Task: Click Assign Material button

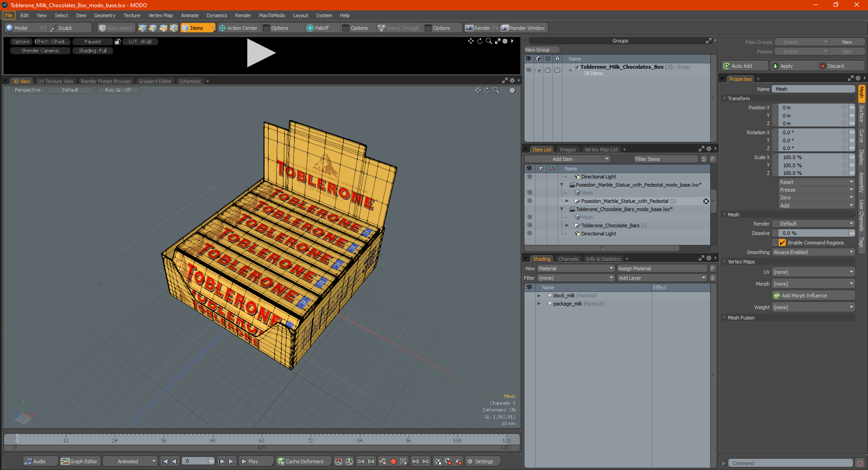Action: pyautogui.click(x=662, y=268)
